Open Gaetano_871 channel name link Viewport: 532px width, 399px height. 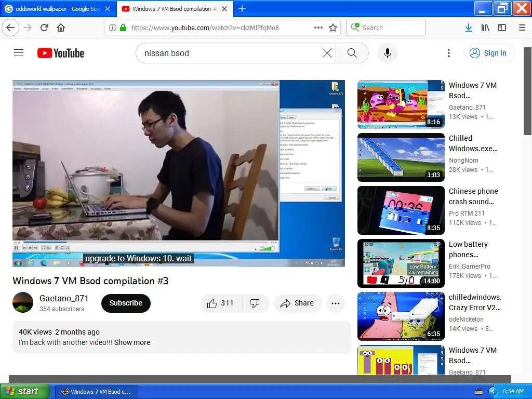(64, 298)
